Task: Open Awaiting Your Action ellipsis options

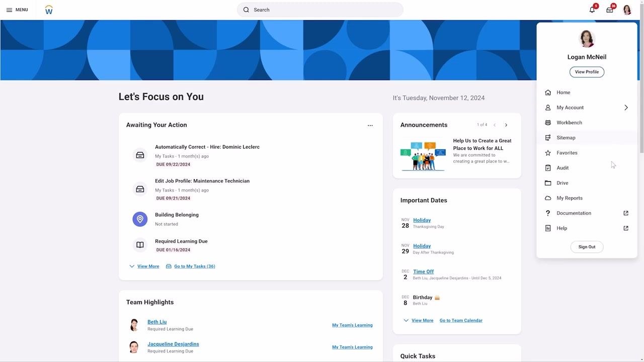Action: click(370, 126)
